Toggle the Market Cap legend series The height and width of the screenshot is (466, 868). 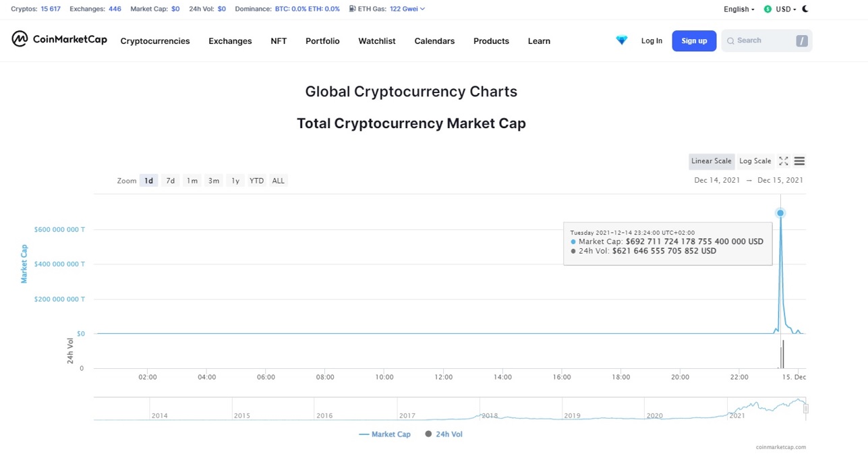pos(384,434)
